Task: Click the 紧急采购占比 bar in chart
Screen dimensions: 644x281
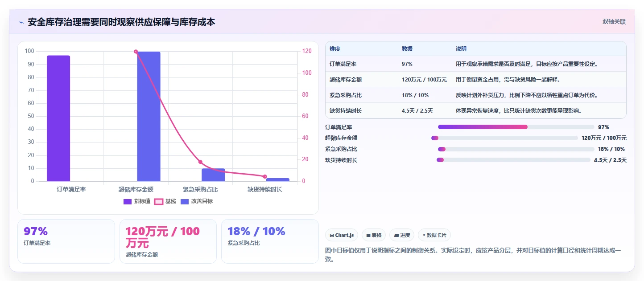Action: click(x=213, y=175)
